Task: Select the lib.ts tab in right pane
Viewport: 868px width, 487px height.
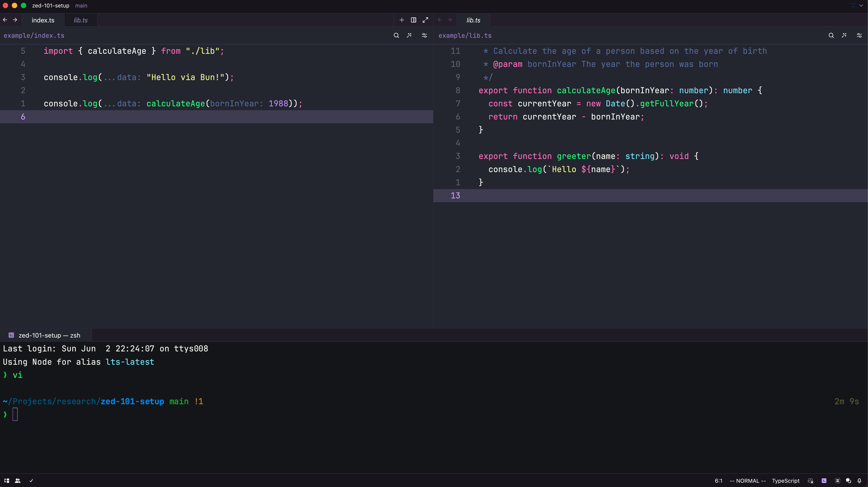Action: click(x=473, y=20)
